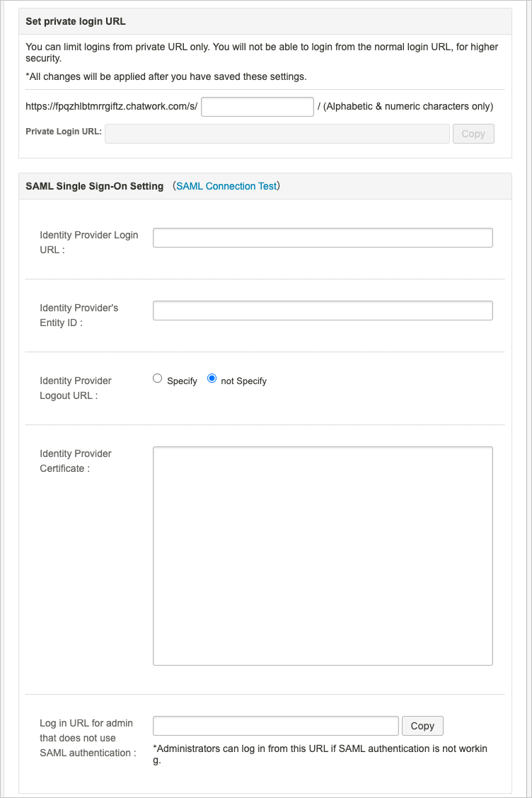532x798 pixels.
Task: Click the admin login URL input field
Action: (275, 725)
